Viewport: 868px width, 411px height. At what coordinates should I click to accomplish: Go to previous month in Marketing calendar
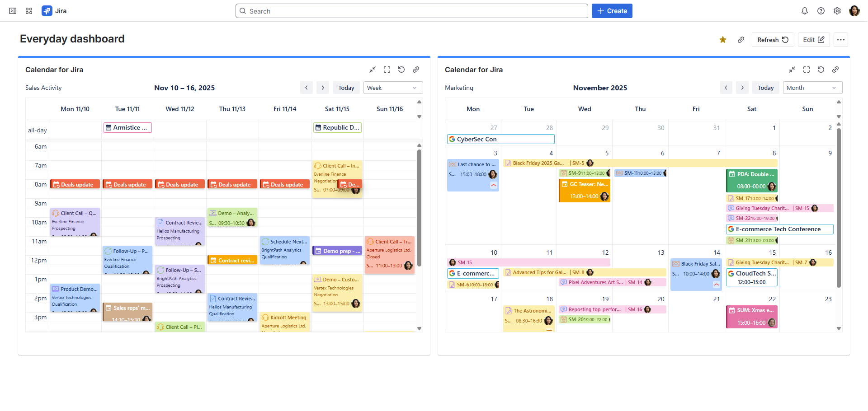pos(726,88)
